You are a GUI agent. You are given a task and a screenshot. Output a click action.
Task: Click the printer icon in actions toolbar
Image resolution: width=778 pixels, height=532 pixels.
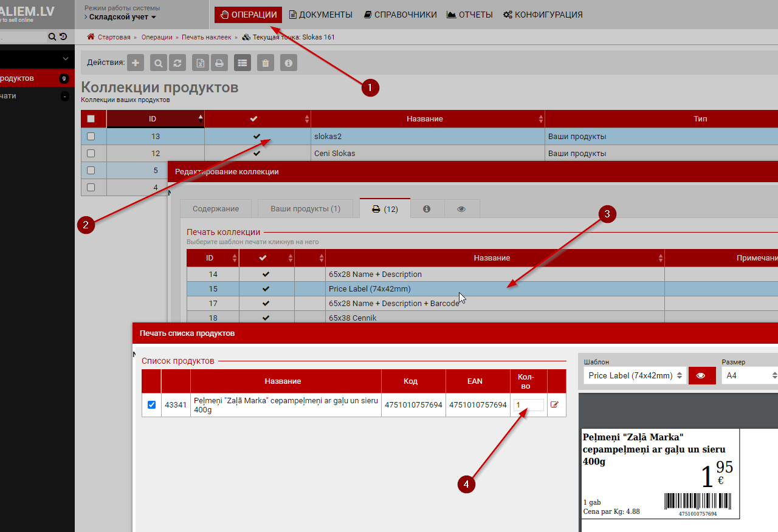[x=219, y=63]
